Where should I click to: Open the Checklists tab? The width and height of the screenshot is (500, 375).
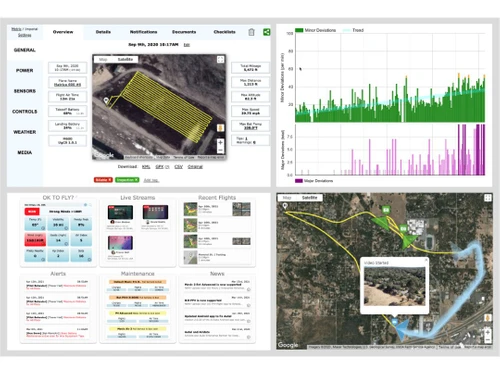point(224,32)
